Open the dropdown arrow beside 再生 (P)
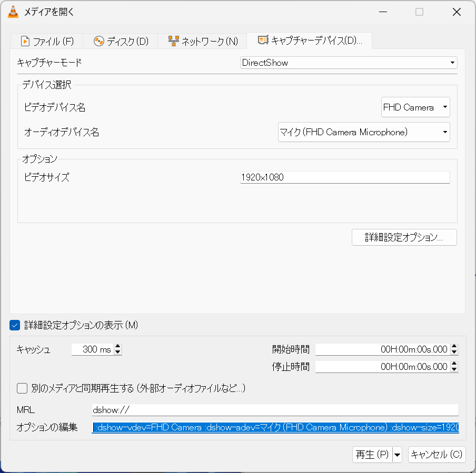 click(x=398, y=455)
